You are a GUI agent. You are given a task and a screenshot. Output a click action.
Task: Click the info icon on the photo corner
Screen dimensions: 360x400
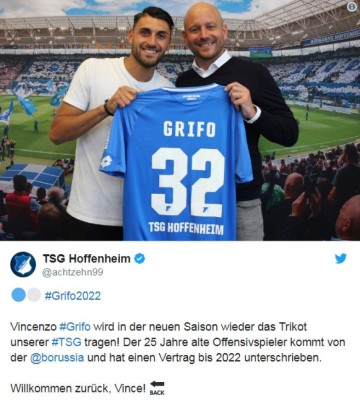[352, 7]
